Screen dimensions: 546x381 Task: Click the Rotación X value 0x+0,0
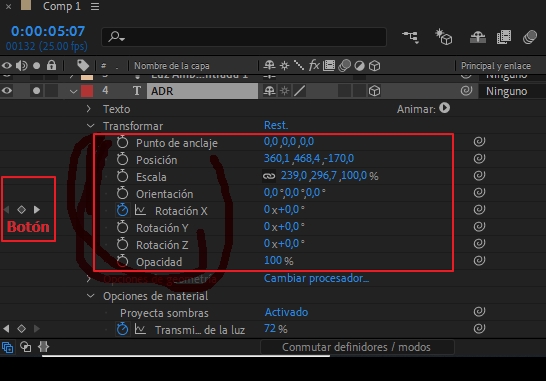point(284,210)
